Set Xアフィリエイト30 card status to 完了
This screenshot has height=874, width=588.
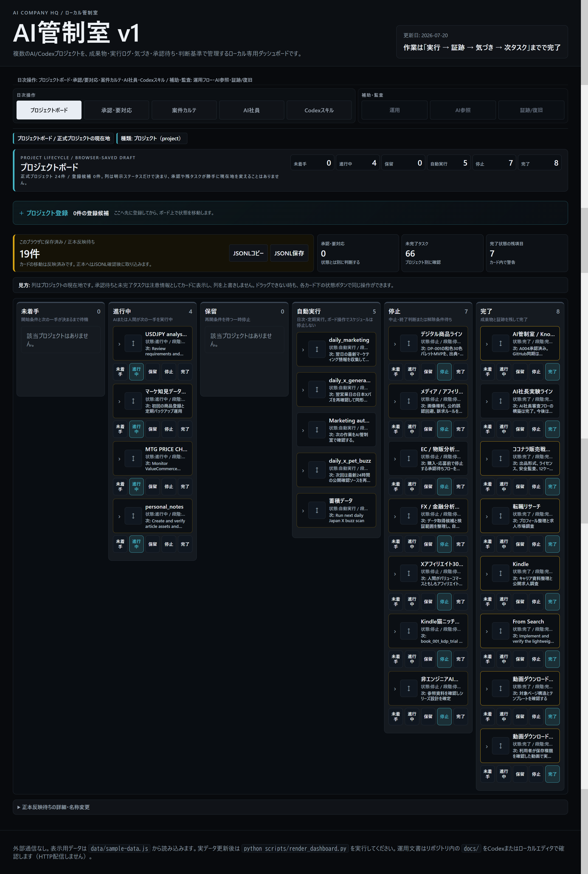(x=461, y=602)
